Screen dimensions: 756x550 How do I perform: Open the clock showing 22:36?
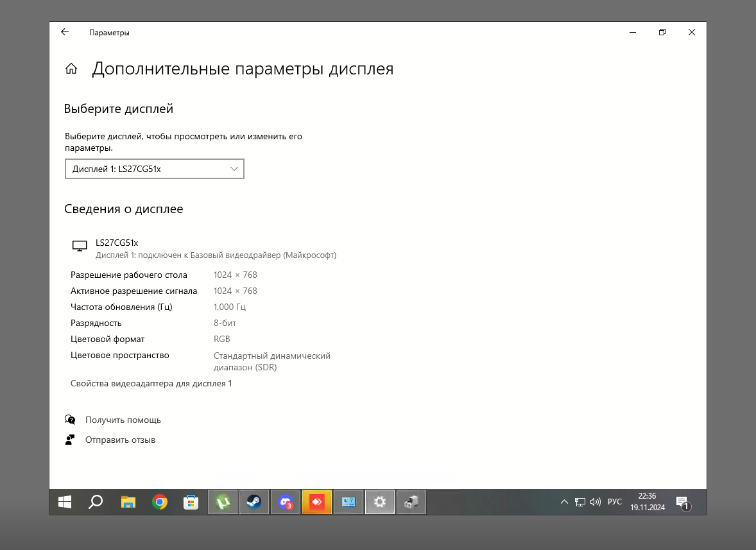point(648,502)
